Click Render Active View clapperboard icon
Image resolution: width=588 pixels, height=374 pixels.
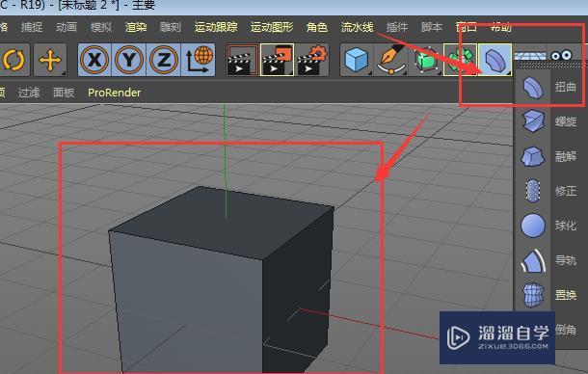click(x=243, y=60)
